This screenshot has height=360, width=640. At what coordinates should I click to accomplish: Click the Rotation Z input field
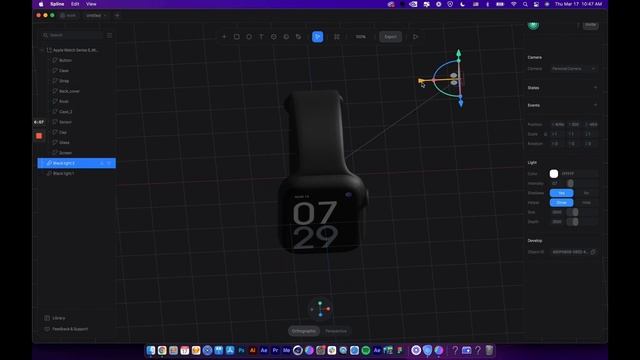591,144
